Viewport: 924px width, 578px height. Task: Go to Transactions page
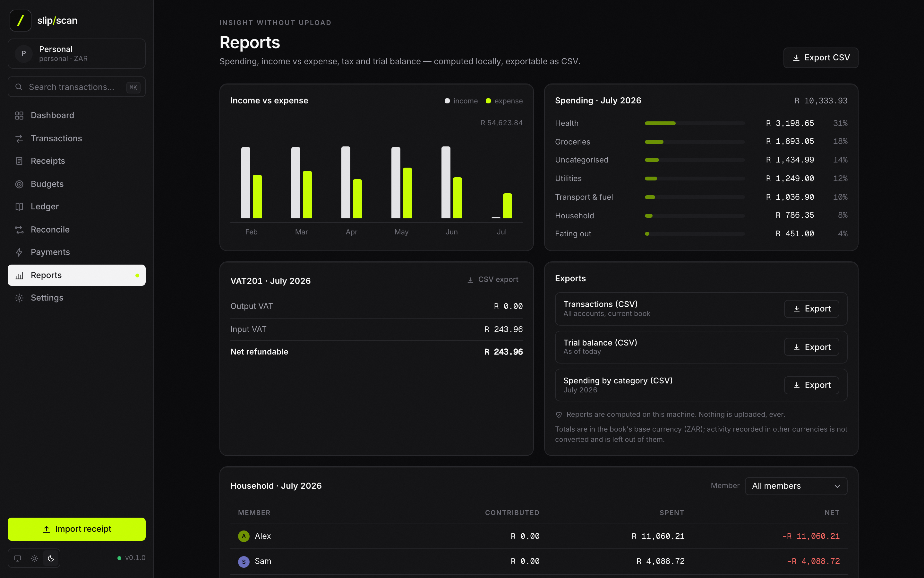[x=76, y=138]
